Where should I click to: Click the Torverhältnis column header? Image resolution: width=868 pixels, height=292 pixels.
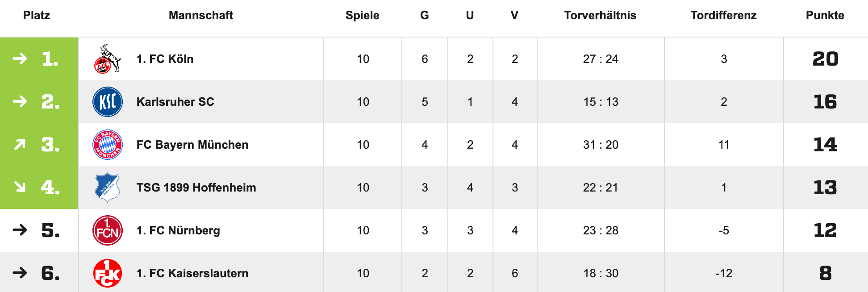[x=600, y=15]
